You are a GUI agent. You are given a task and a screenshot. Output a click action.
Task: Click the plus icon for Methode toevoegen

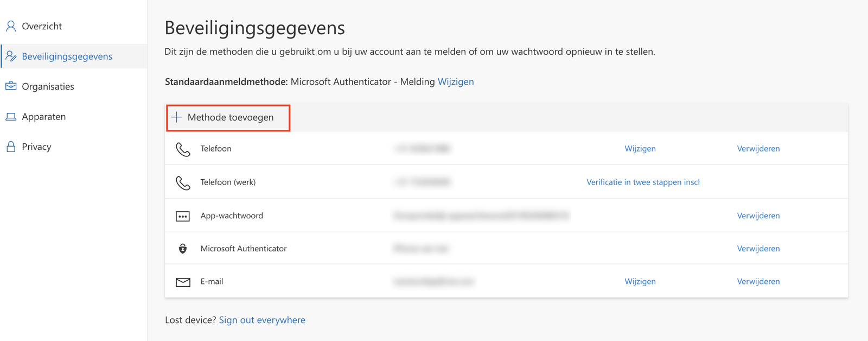click(x=177, y=117)
